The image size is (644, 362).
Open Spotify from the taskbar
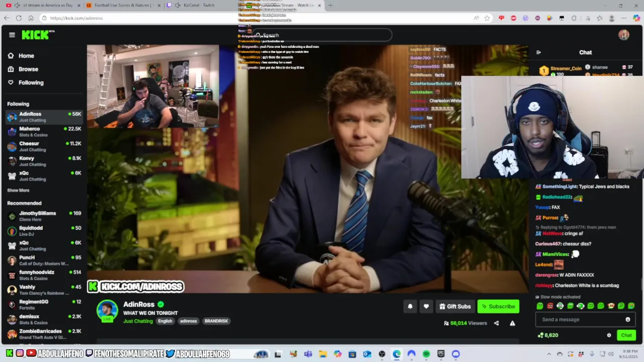[x=426, y=354]
